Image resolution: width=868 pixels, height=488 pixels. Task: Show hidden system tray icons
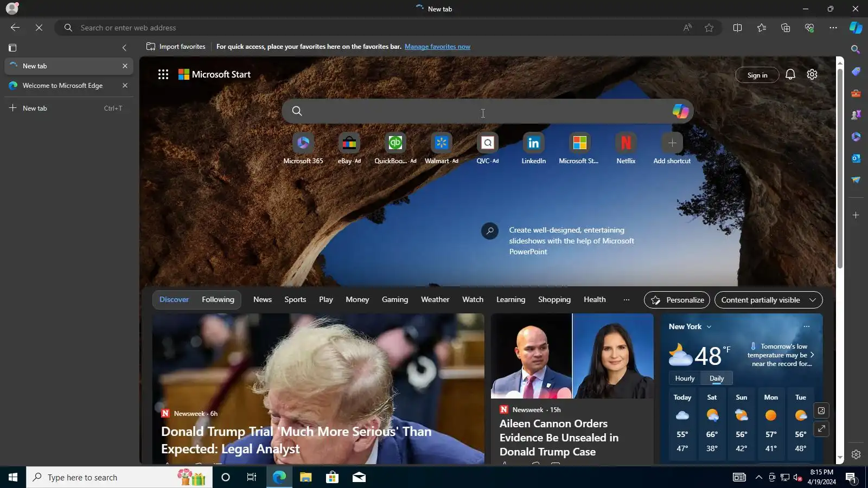pyautogui.click(x=759, y=477)
